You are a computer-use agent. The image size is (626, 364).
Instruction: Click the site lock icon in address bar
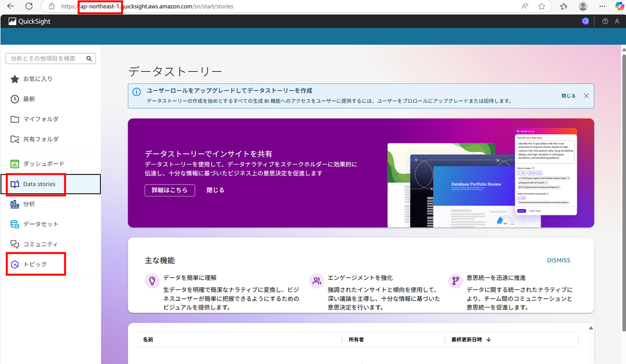51,7
